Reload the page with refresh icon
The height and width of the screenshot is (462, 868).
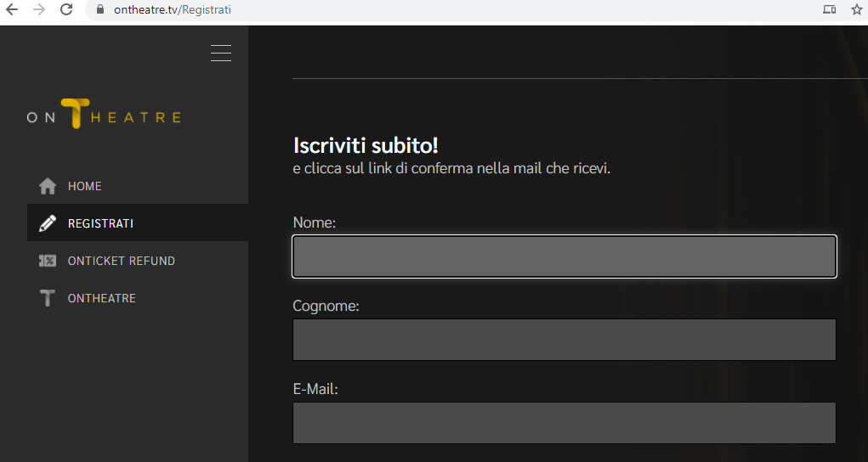tap(66, 9)
